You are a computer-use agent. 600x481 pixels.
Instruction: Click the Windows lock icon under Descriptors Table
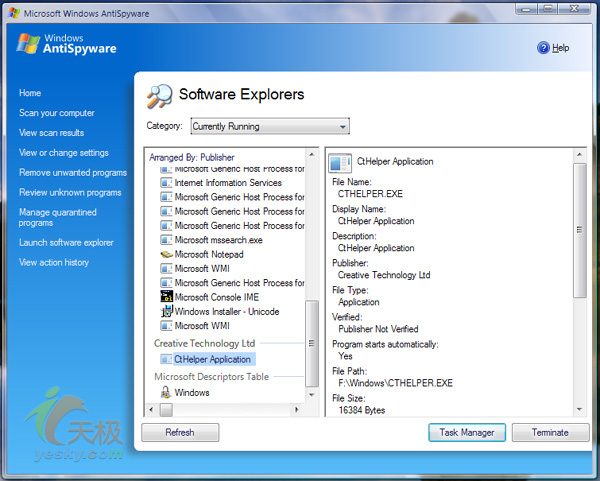166,393
